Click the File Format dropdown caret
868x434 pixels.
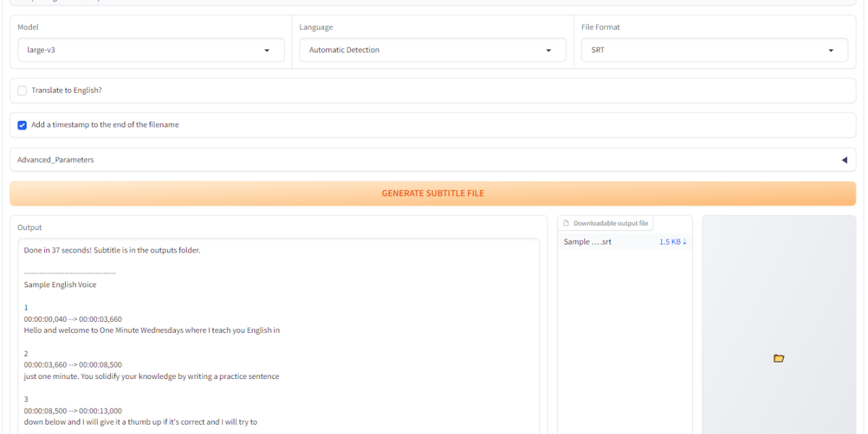tap(831, 51)
